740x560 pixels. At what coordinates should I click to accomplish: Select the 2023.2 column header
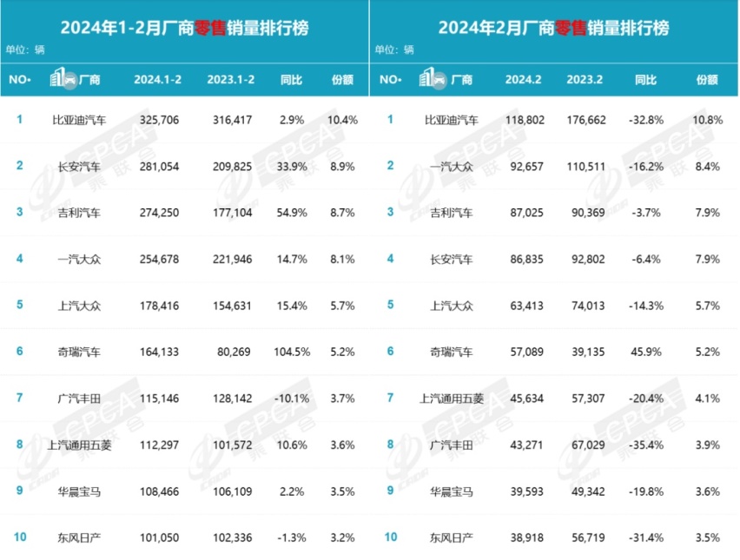coord(585,79)
